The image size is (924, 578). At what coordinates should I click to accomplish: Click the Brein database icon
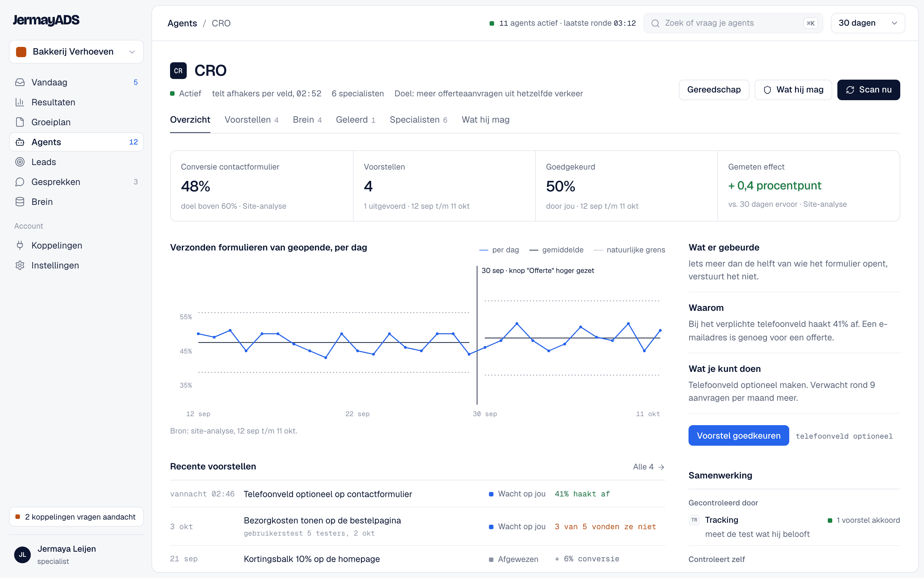[x=20, y=201]
